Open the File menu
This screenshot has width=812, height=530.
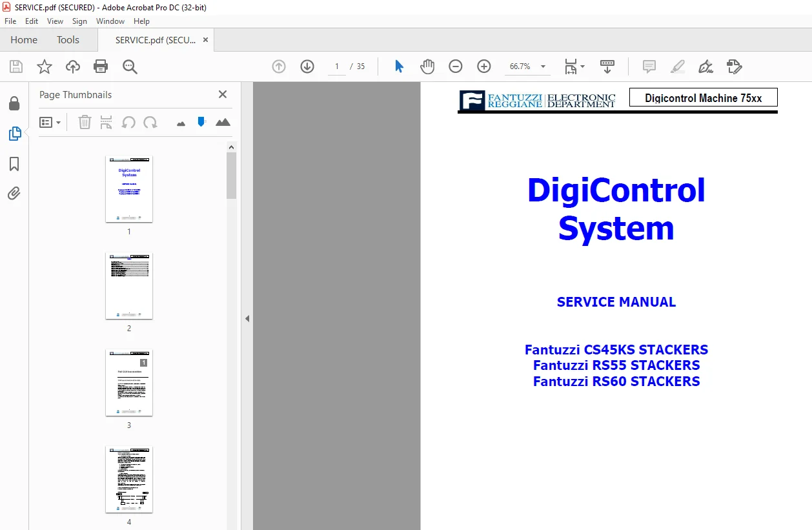tap(10, 21)
